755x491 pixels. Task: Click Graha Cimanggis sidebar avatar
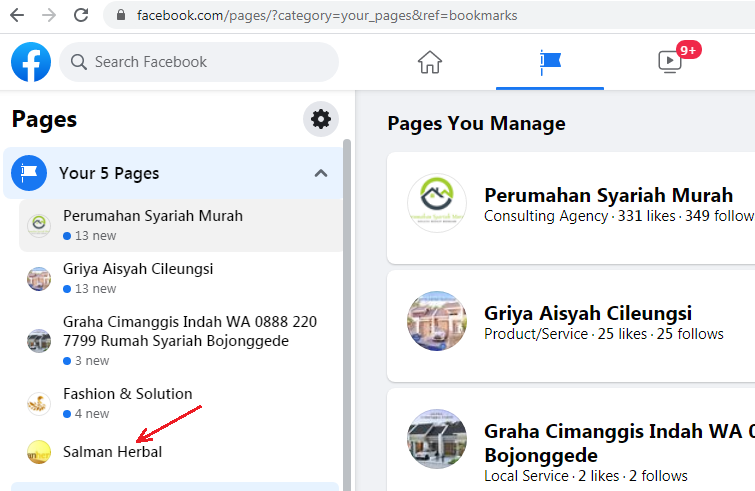[x=39, y=341]
